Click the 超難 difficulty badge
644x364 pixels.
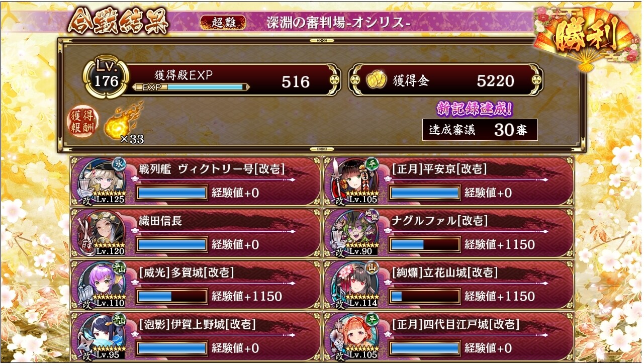pos(223,23)
